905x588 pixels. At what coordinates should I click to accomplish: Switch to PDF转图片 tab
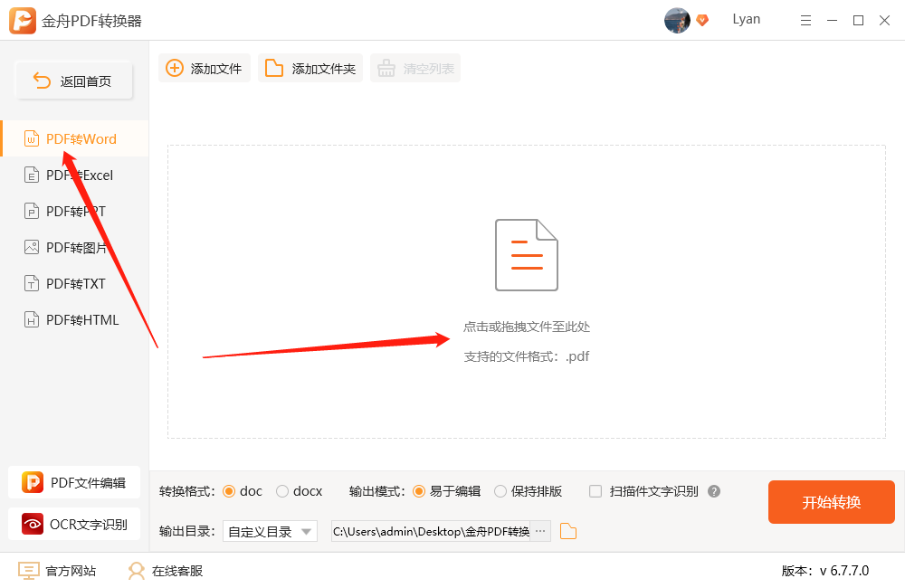click(74, 248)
